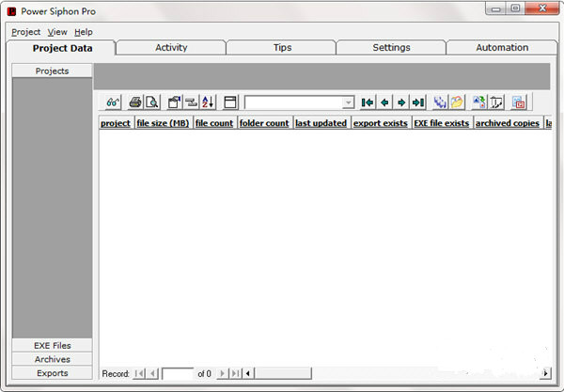The image size is (564, 392).
Task: Jump to first record arrow icon
Action: [x=368, y=102]
